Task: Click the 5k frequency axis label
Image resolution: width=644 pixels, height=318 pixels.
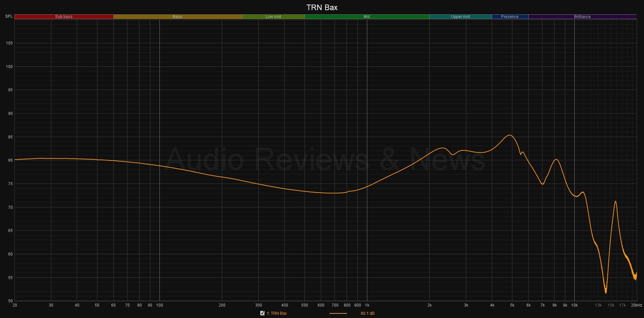Action: [x=512, y=305]
